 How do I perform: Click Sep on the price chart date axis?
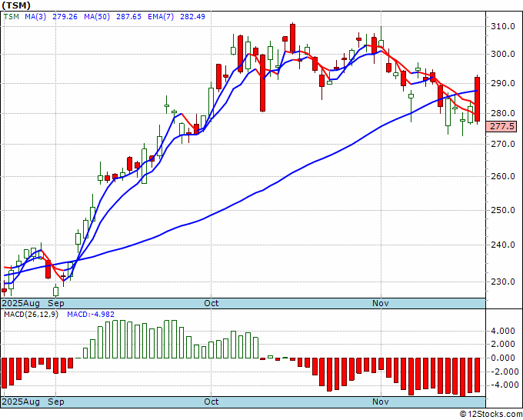point(55,303)
